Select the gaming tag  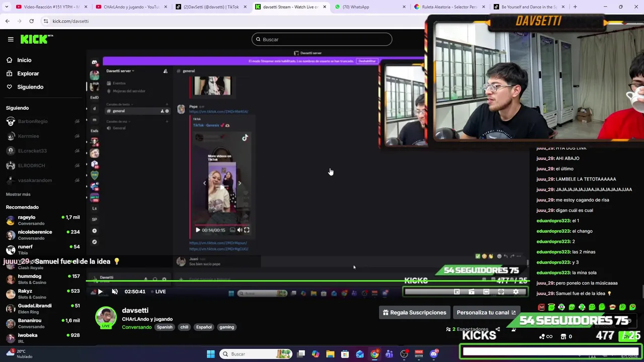point(226,327)
